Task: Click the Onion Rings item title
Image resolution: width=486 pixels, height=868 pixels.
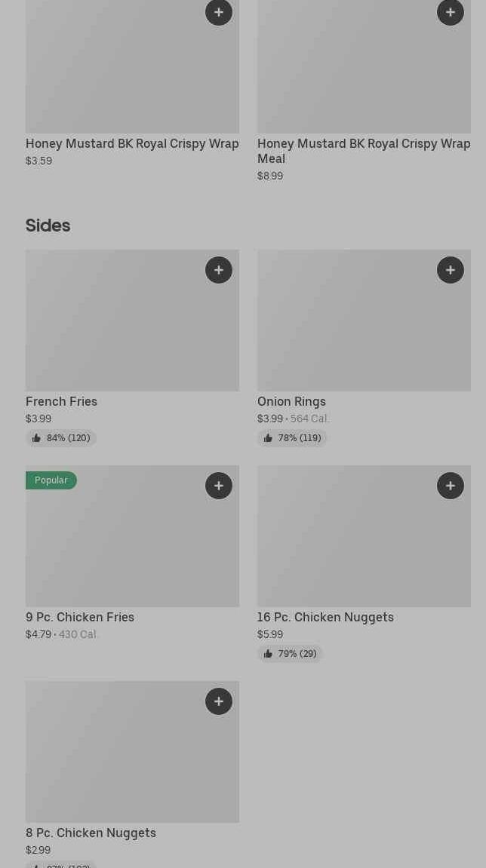Action: (291, 401)
